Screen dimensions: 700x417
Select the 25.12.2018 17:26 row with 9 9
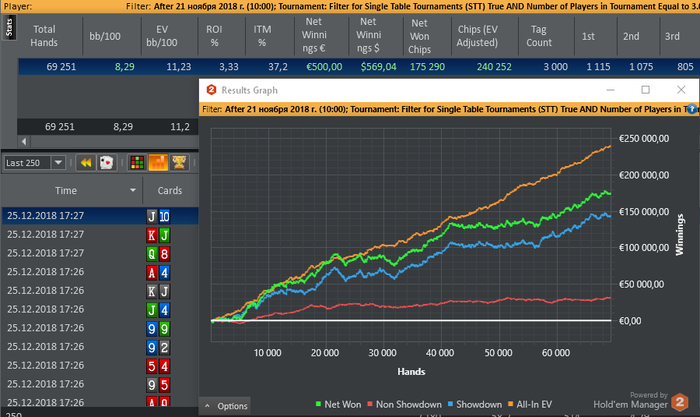100,328
